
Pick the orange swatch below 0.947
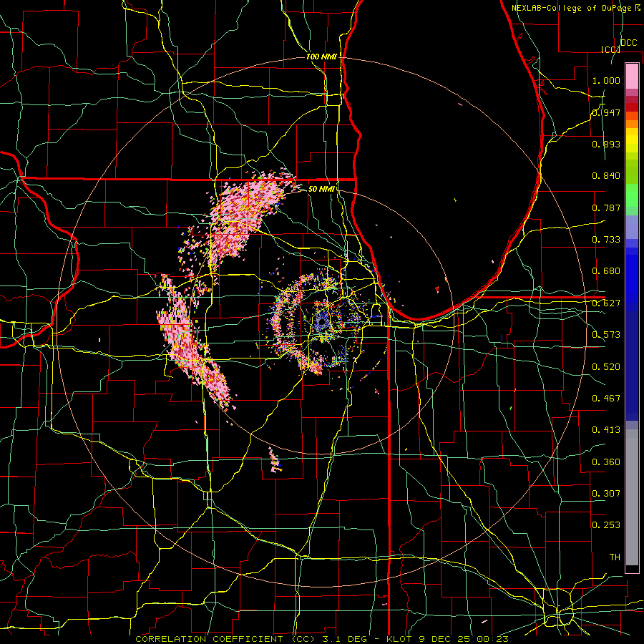pyautogui.click(x=632, y=124)
